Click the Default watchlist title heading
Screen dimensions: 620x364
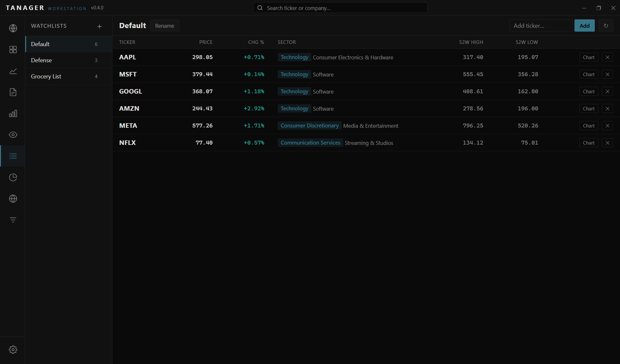pos(132,25)
